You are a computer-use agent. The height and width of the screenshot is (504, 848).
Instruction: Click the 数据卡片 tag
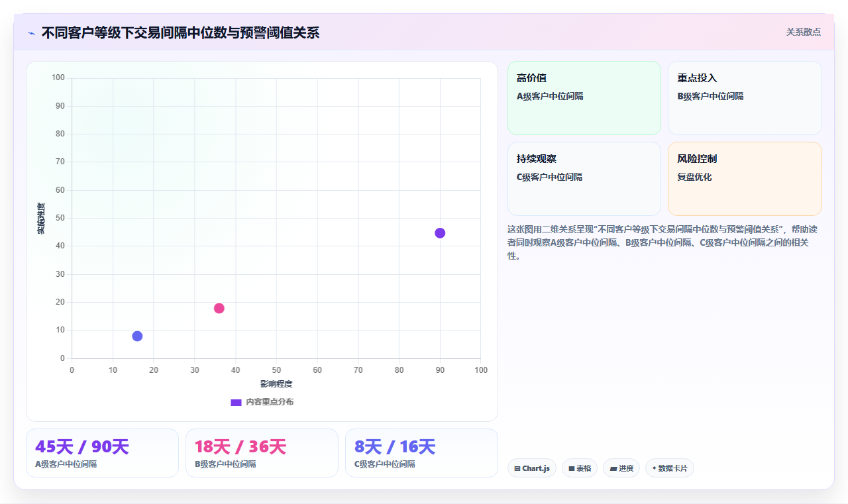(670, 468)
